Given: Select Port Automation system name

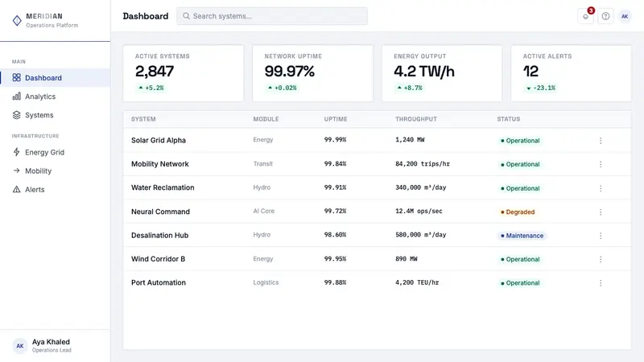Looking at the screenshot, I should point(159,282).
